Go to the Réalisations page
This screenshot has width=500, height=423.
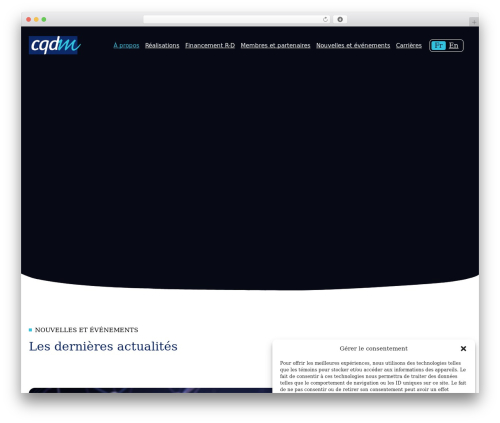tap(162, 45)
